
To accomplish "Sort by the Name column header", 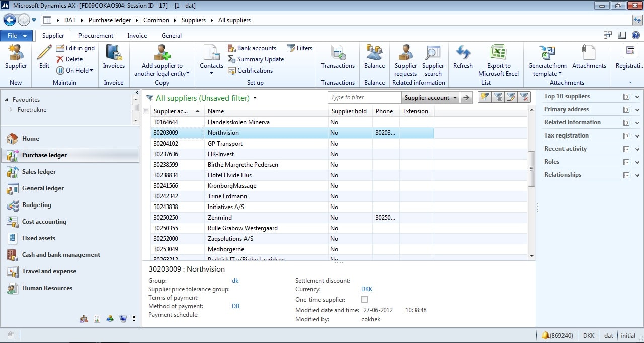I will pyautogui.click(x=266, y=111).
